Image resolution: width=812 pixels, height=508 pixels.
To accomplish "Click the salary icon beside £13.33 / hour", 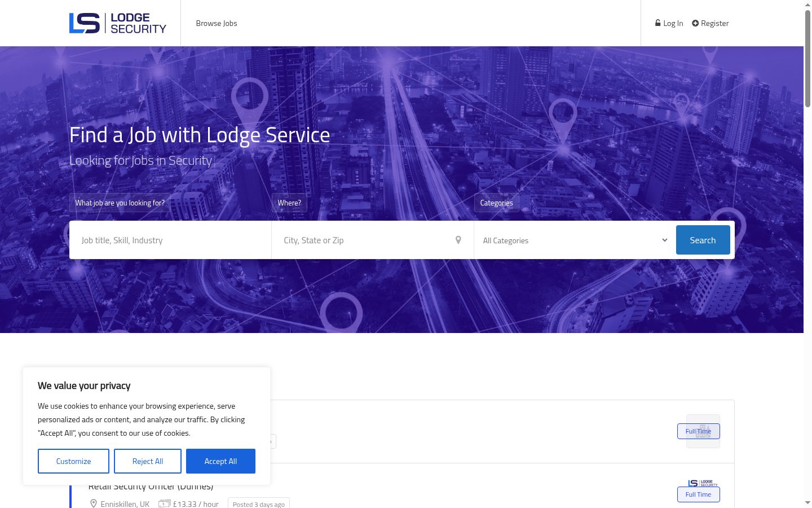I will click(164, 503).
